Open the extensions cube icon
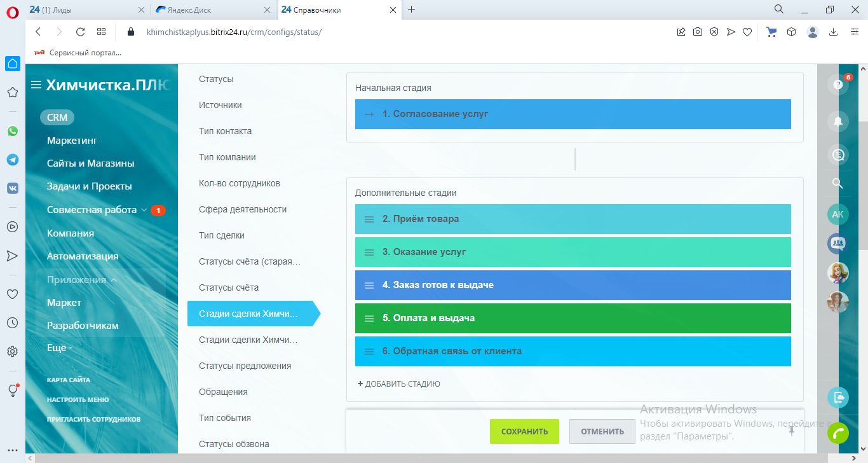The image size is (868, 463). pos(791,32)
